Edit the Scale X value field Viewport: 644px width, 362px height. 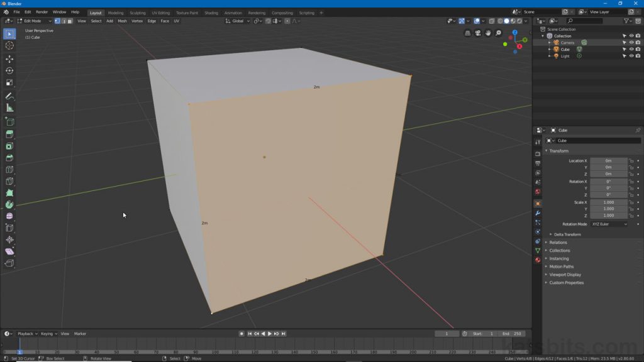point(607,202)
